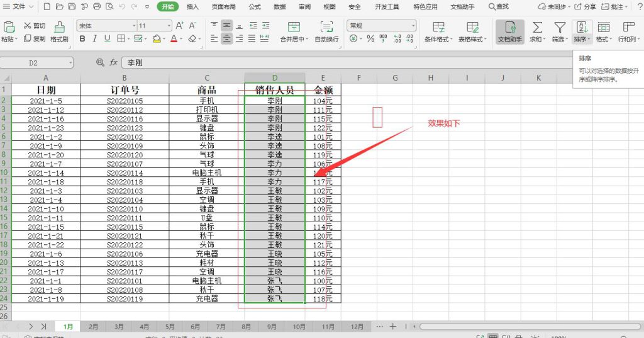Viewport: 644px width, 338px height.
Task: Switch to the 数据 tab
Action: [x=280, y=6]
